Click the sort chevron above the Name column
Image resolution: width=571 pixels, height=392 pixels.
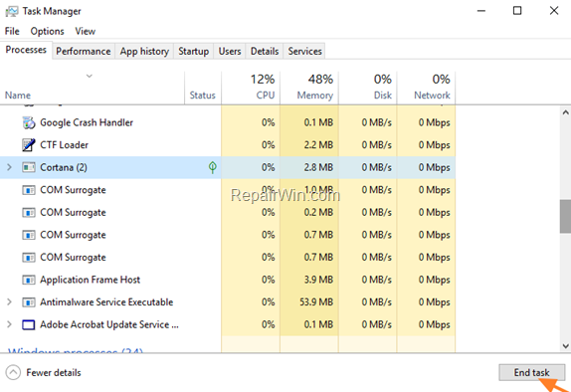click(90, 77)
